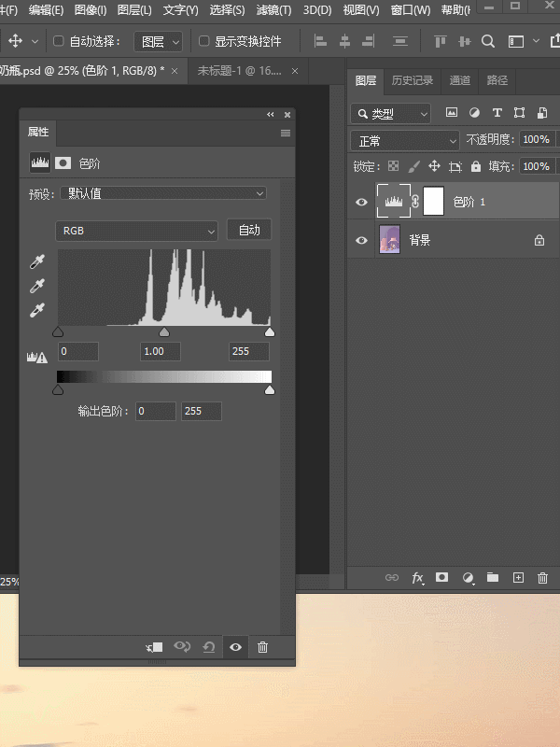Click the mask icon in Properties panel
Viewport: 560px width, 747px height.
63,162
